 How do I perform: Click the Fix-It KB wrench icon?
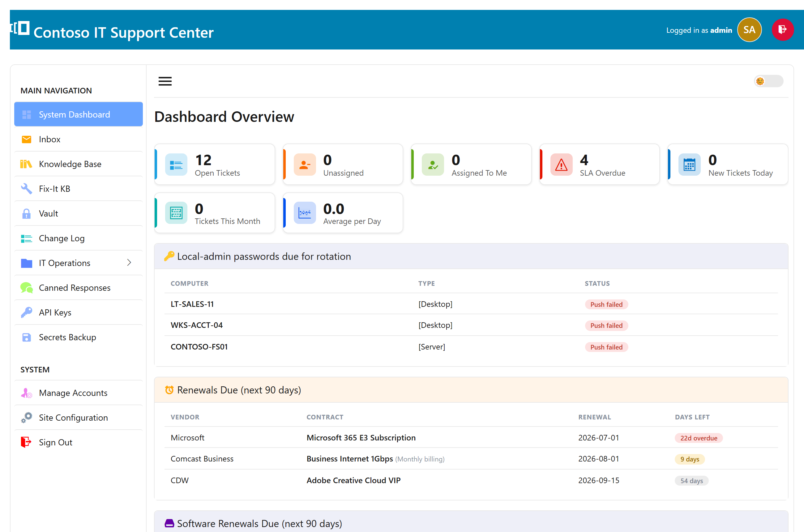pos(27,189)
